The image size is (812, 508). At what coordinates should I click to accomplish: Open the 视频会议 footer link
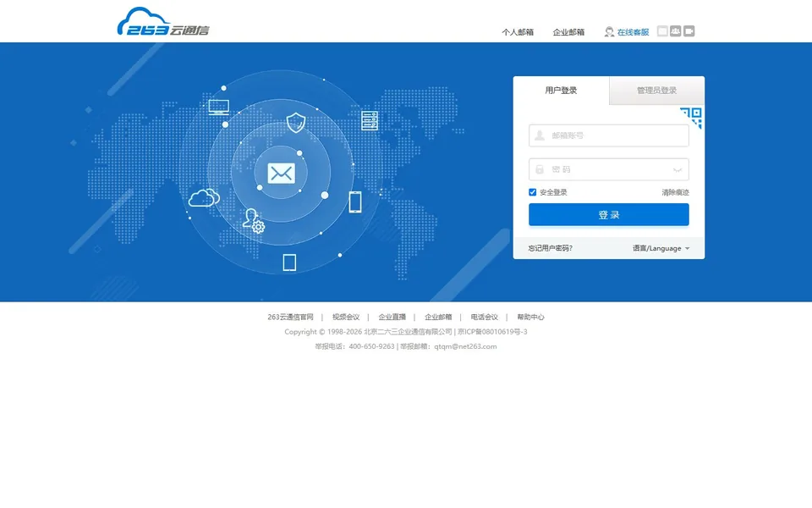tap(346, 317)
